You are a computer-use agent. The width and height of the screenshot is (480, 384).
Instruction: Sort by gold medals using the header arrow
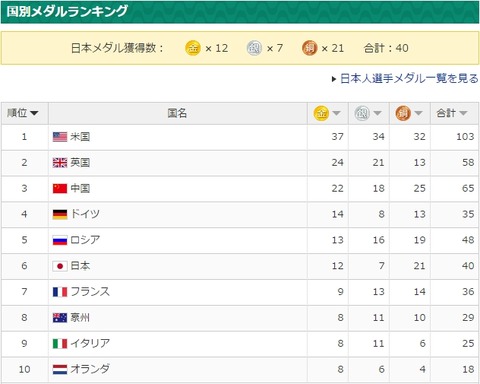[336, 113]
